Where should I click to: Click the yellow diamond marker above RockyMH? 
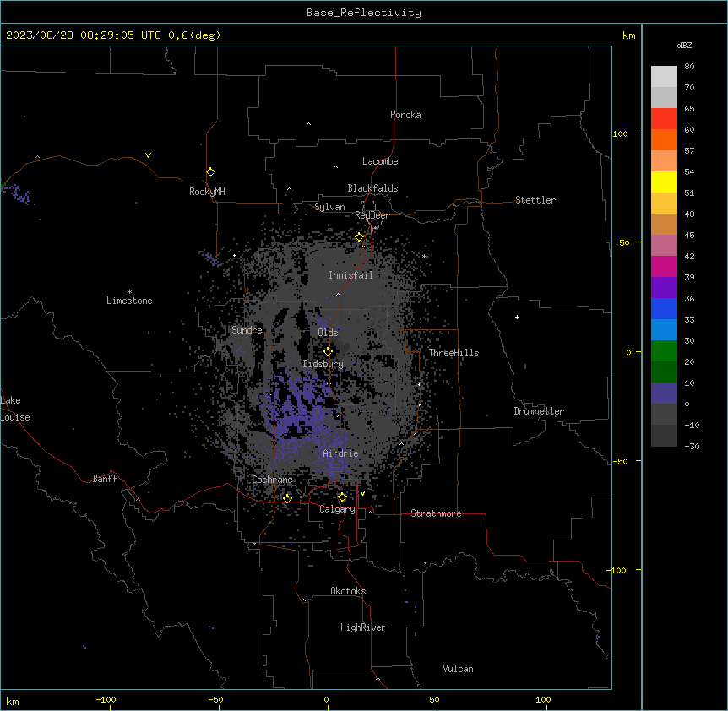210,172
